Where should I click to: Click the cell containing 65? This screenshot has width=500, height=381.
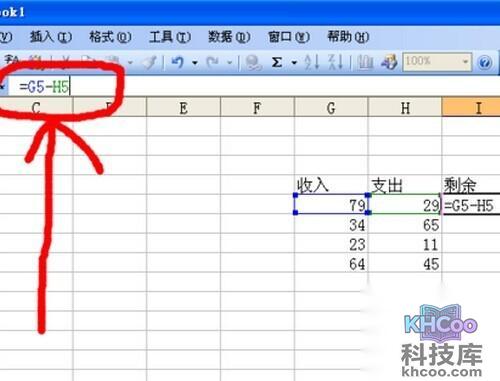pyautogui.click(x=405, y=224)
